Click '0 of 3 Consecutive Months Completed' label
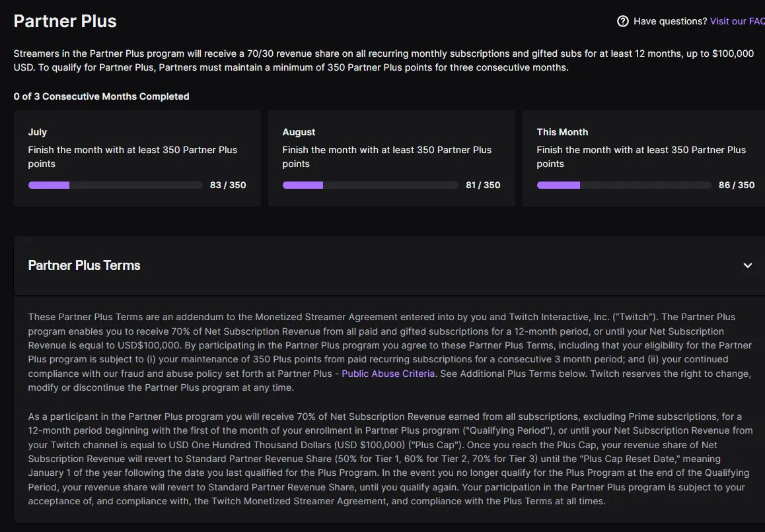This screenshot has height=532, width=765. click(101, 96)
